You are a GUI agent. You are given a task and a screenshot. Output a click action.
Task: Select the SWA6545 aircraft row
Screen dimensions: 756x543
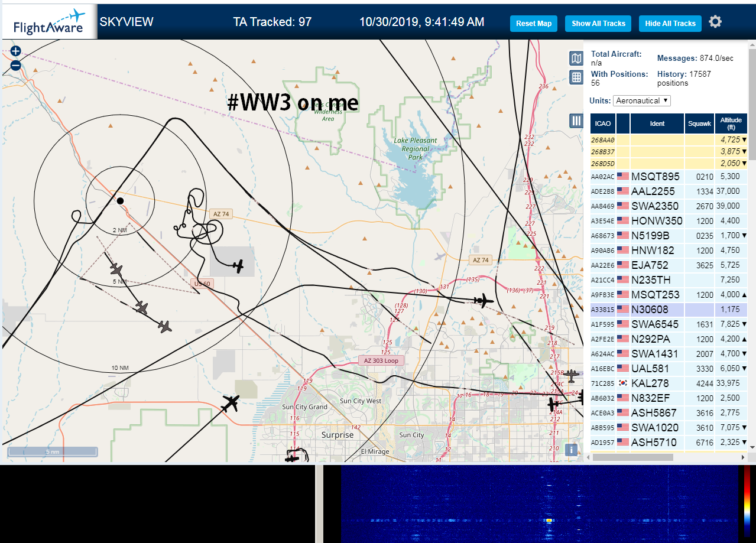coord(669,324)
